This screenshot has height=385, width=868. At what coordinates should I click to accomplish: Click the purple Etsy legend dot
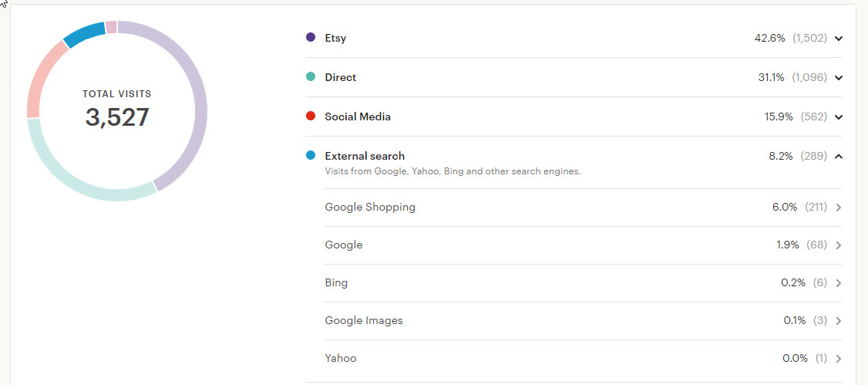(x=311, y=37)
